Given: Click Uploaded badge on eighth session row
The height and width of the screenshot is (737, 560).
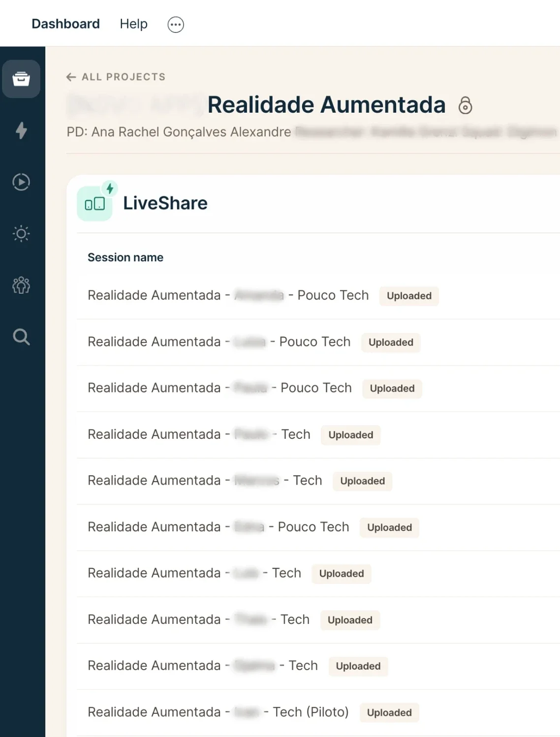Looking at the screenshot, I should [x=350, y=620].
